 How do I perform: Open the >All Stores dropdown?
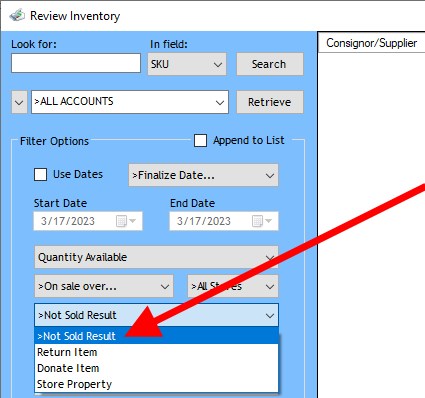[x=233, y=286]
